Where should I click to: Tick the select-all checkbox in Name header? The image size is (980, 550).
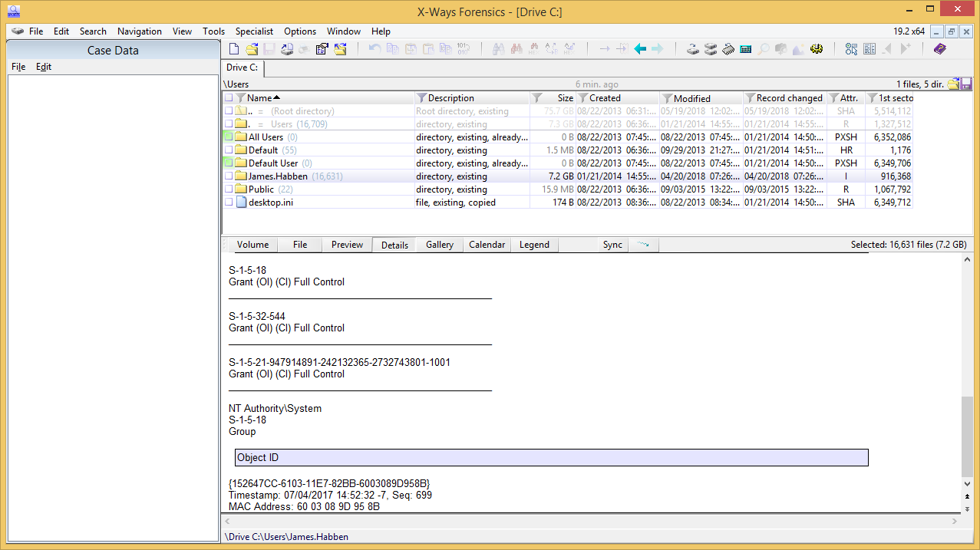229,98
